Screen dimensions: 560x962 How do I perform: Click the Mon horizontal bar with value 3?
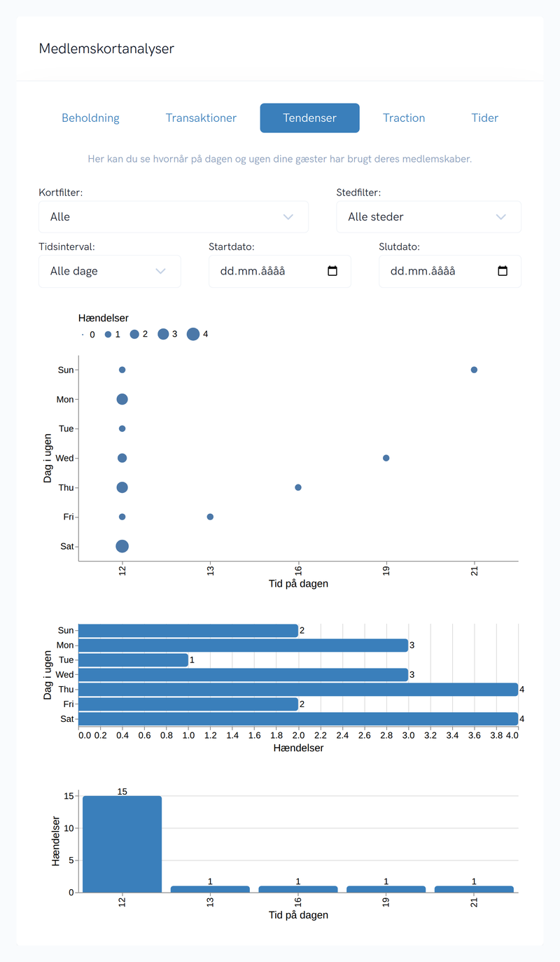pyautogui.click(x=244, y=646)
